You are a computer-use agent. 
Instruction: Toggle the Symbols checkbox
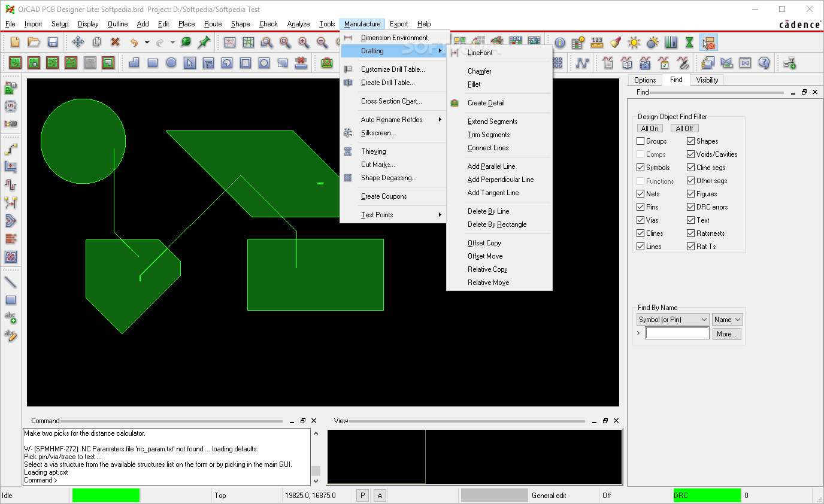641,168
